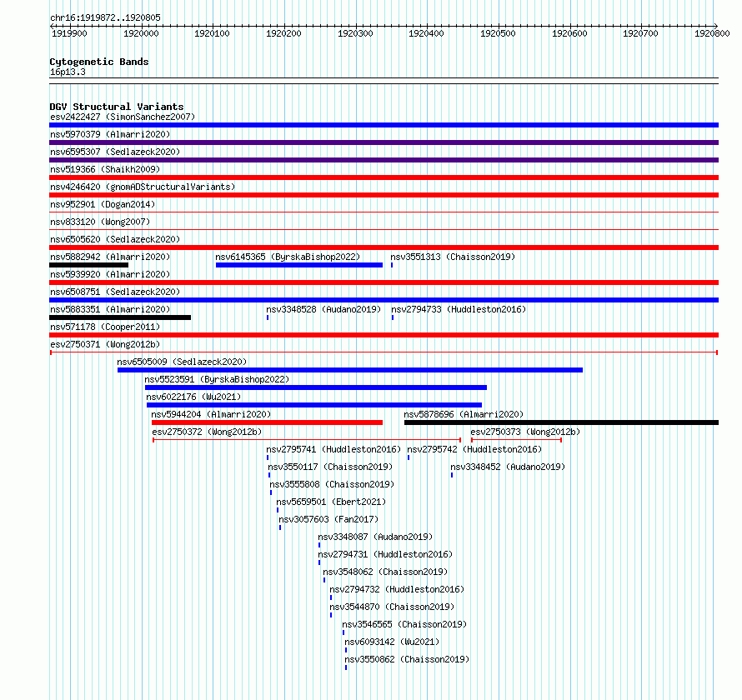Open nsv6508751 (Sedlazeck2020) label
The height and width of the screenshot is (700, 742).
tap(115, 292)
